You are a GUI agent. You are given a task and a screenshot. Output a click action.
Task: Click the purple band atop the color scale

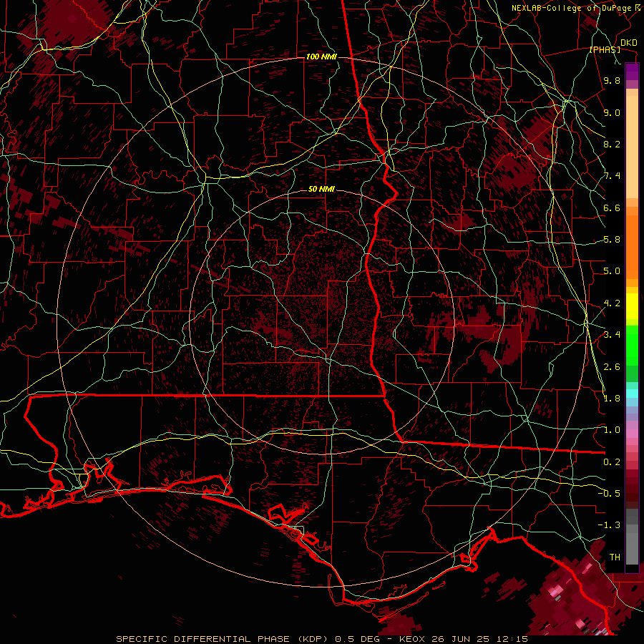(632, 72)
